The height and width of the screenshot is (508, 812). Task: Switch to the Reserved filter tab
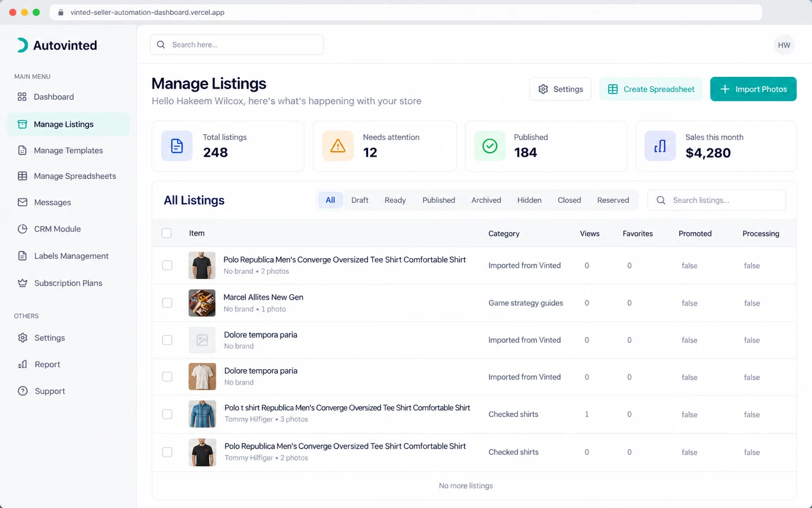pos(613,200)
